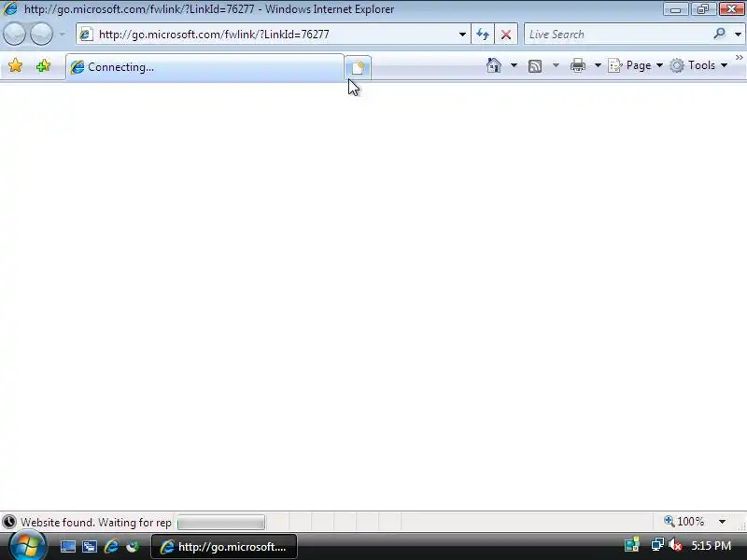Open the recent pages dropdown arrow

(x=63, y=35)
